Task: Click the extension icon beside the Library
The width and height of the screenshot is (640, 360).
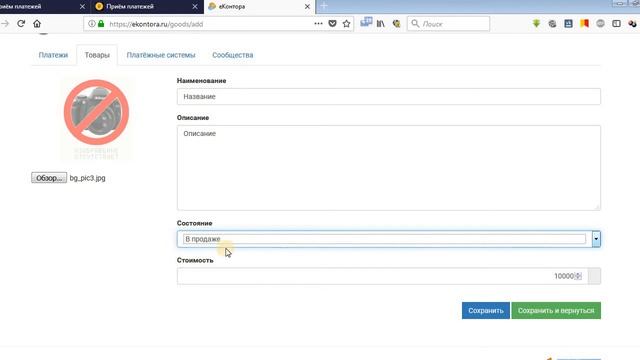Action: point(396,24)
